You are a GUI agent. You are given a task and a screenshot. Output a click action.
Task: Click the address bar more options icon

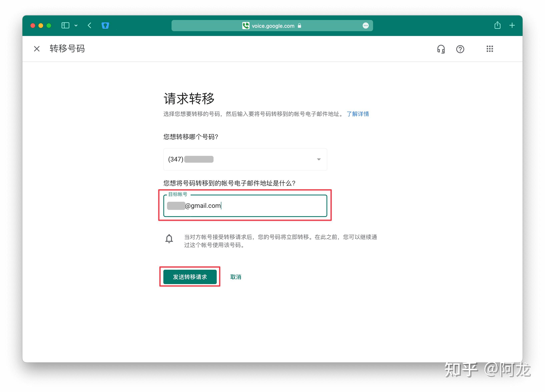pyautogui.click(x=365, y=26)
